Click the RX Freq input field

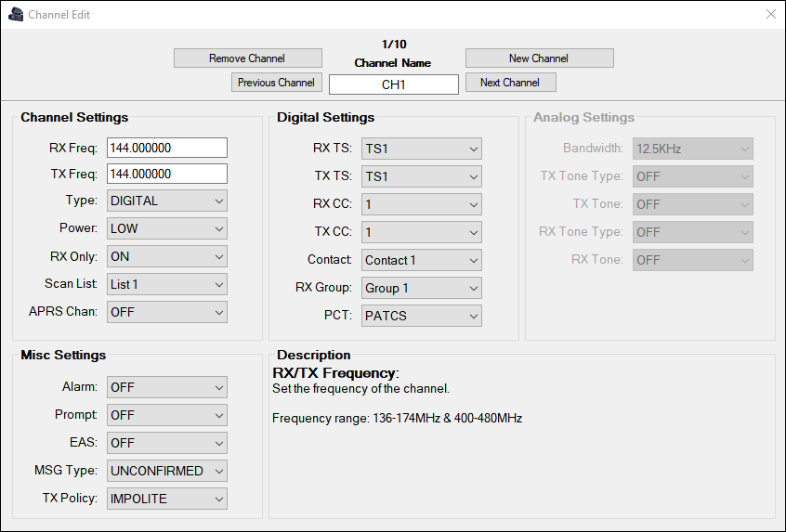tap(167, 148)
